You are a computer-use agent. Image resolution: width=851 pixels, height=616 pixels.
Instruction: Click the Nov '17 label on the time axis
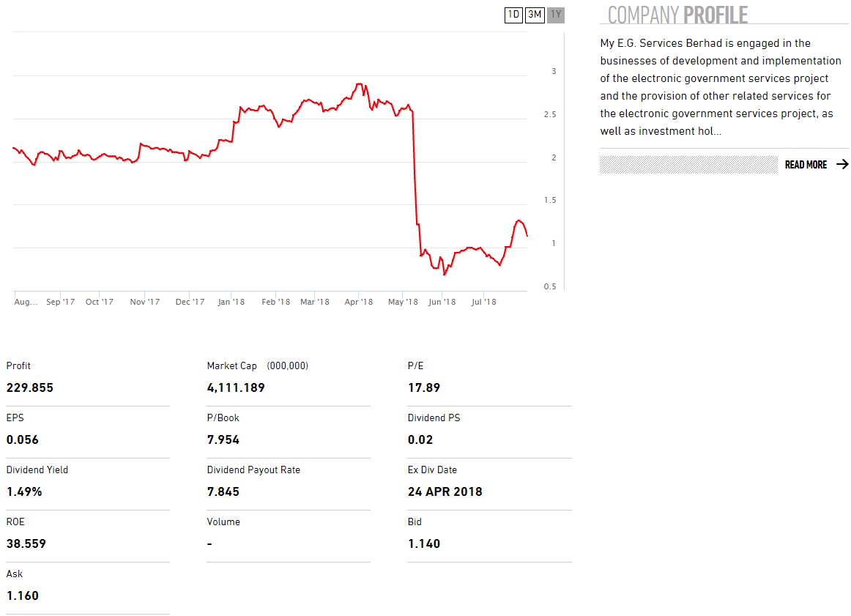(145, 302)
